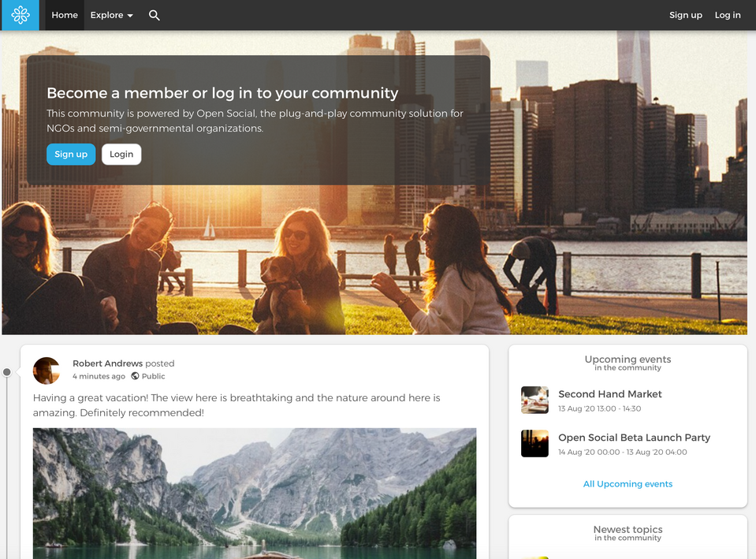Click the mountain lake post image

[x=254, y=493]
